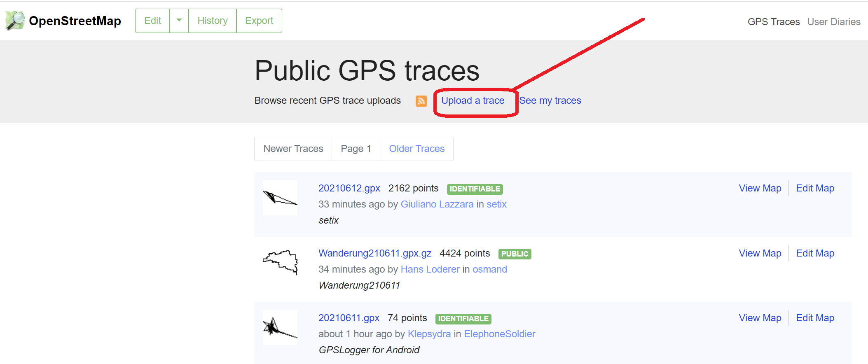
Task: Open the Wanderung210611 trace thumbnail
Action: (280, 262)
